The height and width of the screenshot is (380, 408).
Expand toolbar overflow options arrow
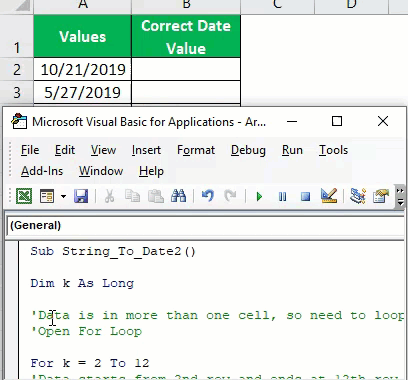[x=400, y=197]
